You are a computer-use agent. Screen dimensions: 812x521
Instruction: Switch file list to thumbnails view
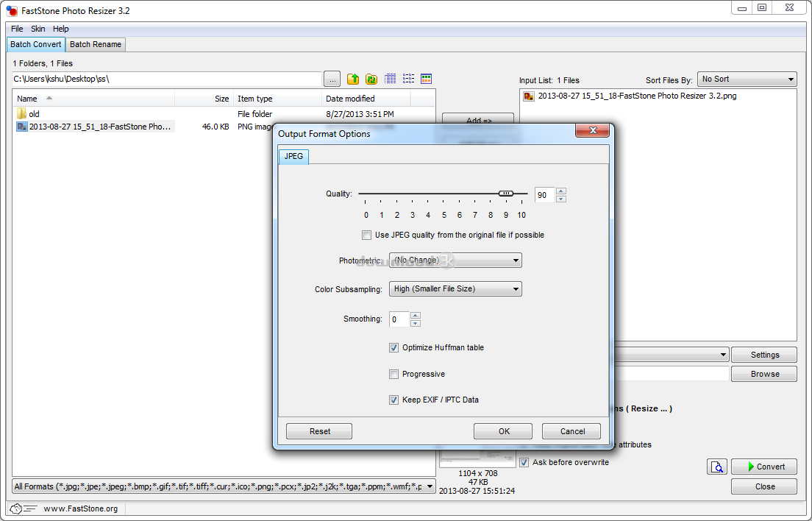pos(426,79)
